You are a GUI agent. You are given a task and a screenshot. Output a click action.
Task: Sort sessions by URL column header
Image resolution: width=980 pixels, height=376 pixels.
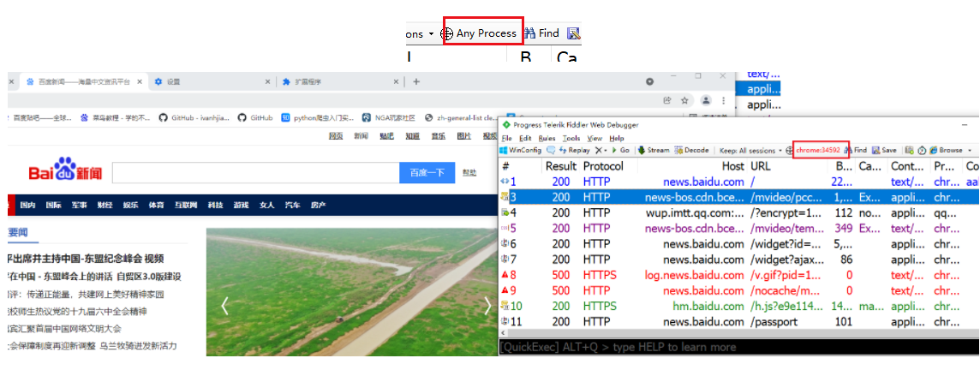760,166
